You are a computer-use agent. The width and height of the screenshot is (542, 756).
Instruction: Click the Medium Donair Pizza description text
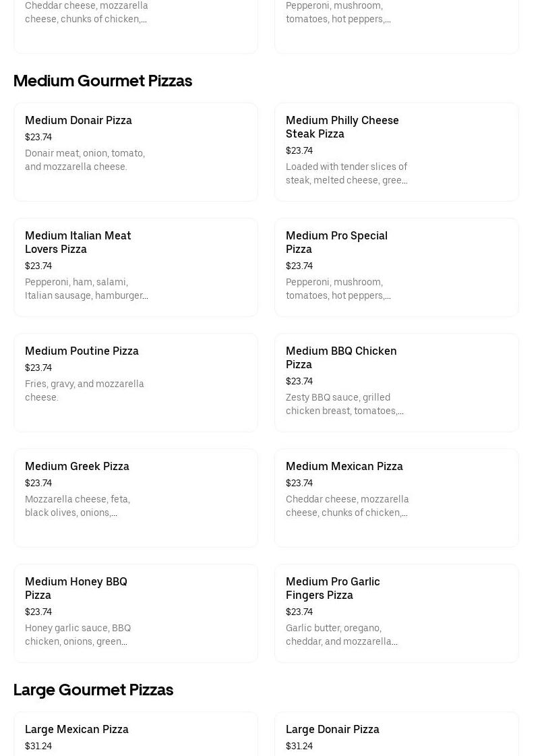pyautogui.click(x=85, y=161)
